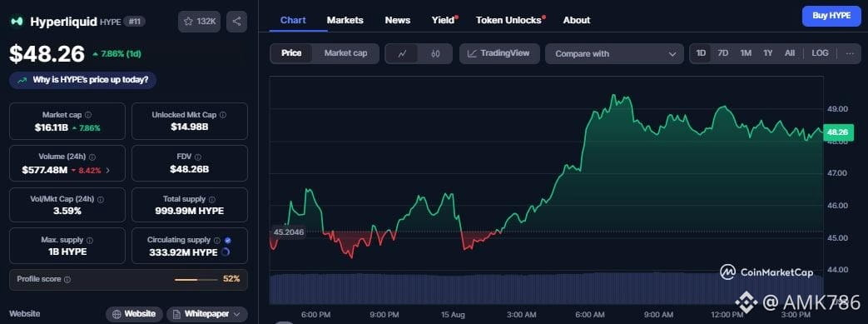Viewport: 868px width, 324px height.
Task: Open TradingView chart mode
Action: coord(499,54)
